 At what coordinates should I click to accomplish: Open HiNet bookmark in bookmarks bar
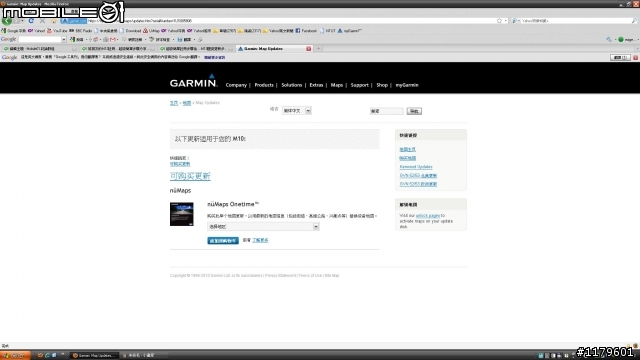[328, 31]
